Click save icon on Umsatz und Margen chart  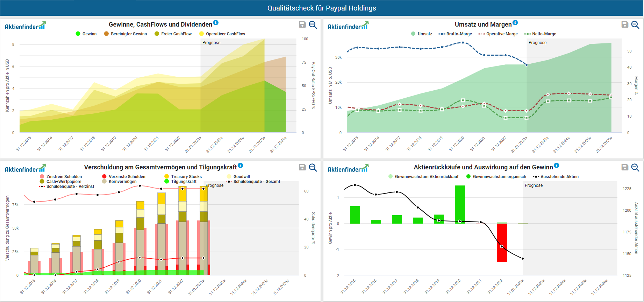625,24
